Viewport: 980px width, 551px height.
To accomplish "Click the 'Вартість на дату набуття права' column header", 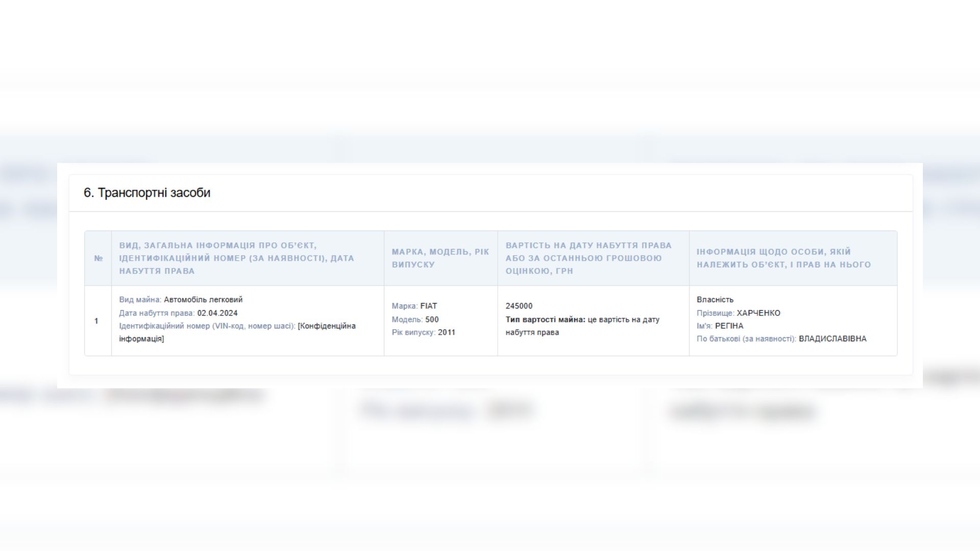I will (589, 258).
